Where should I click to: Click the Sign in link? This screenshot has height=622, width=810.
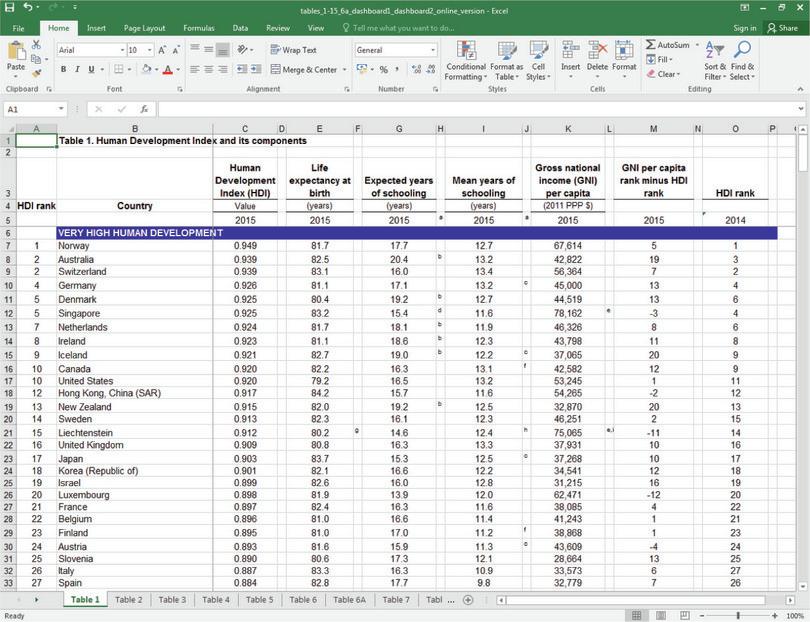point(743,29)
